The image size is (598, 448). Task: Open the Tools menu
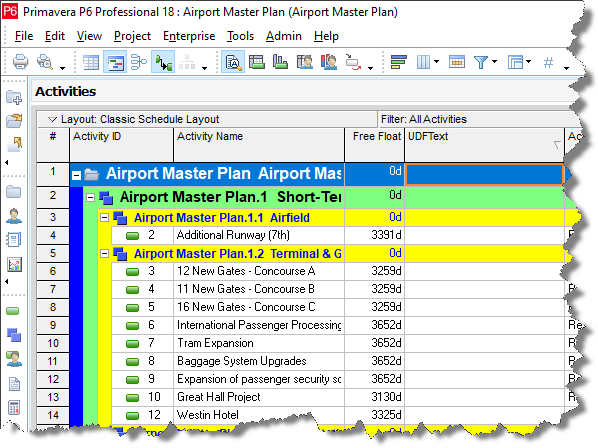(240, 36)
